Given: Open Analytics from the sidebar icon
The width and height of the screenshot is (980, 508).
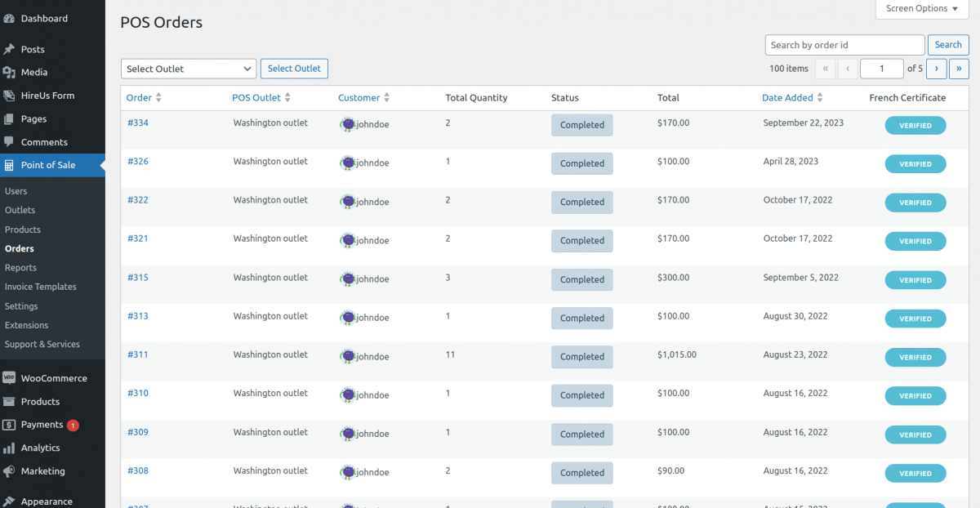Looking at the screenshot, I should pos(11,448).
